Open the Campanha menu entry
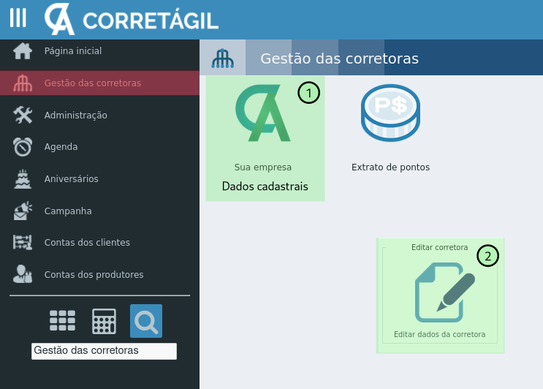The height and width of the screenshot is (389, 543). click(68, 211)
